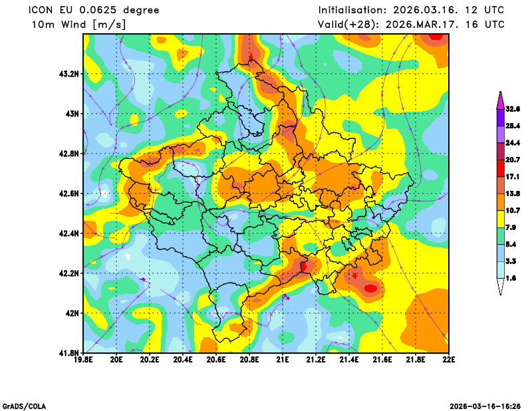Click the 32.6 legend value label
The image size is (532, 411).
(x=513, y=108)
